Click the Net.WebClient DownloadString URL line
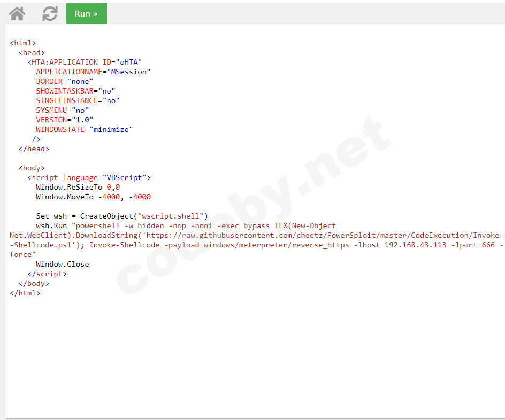The width and height of the screenshot is (505, 420). [256, 236]
